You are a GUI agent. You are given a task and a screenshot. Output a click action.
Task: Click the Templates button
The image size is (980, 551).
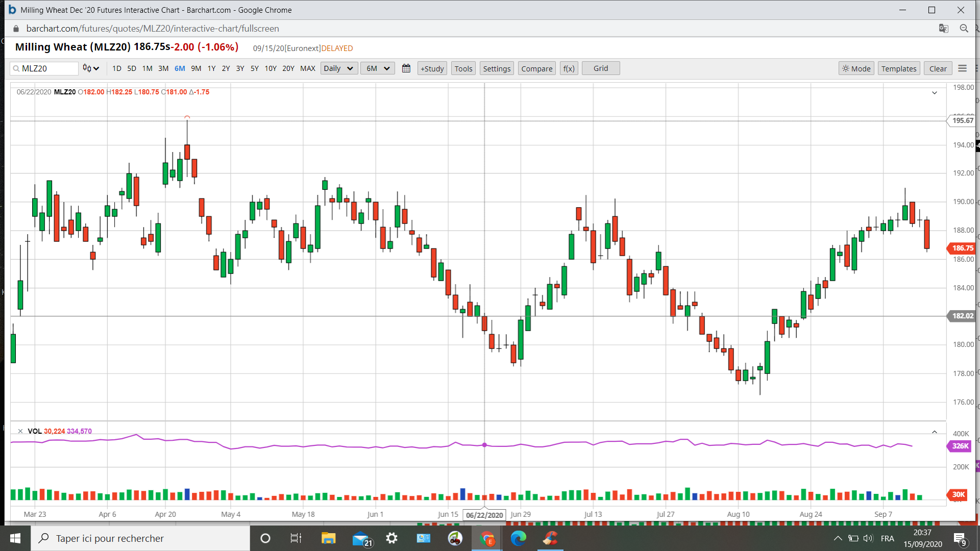[898, 68]
